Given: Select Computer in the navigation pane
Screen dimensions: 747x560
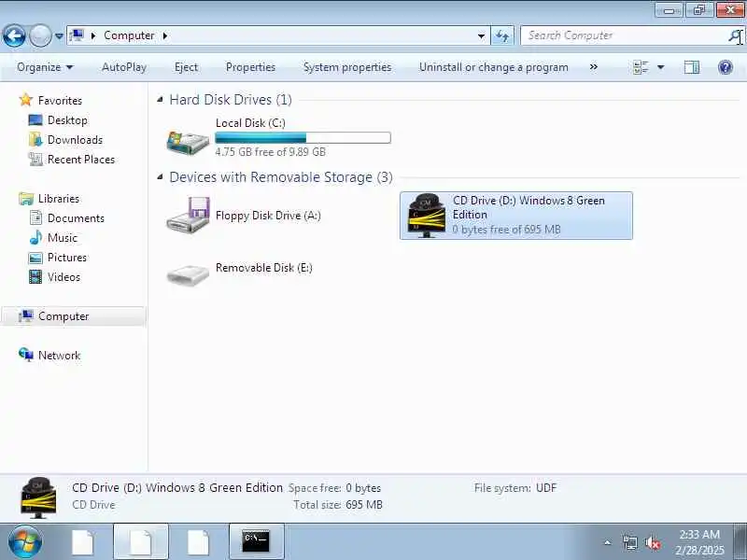Looking at the screenshot, I should click(x=63, y=316).
